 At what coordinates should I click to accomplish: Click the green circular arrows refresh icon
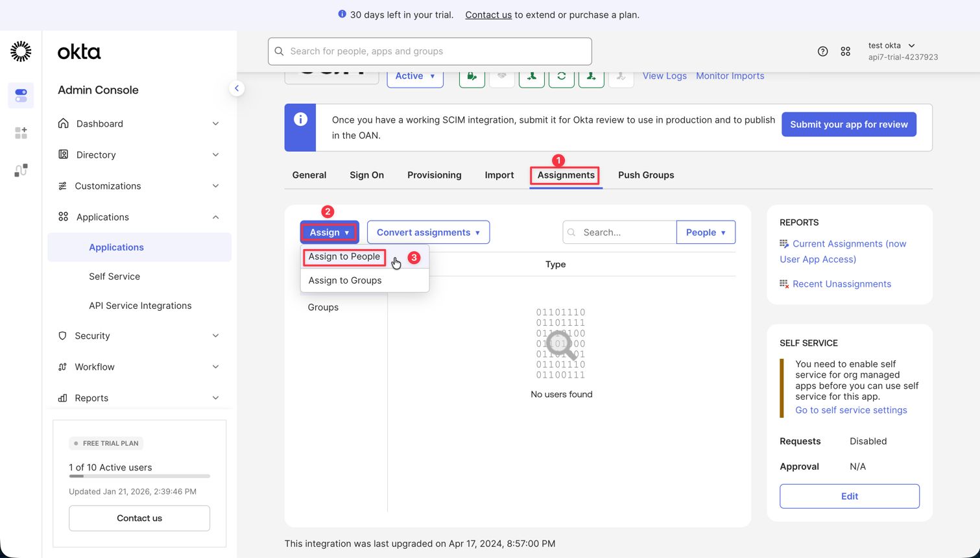(561, 77)
